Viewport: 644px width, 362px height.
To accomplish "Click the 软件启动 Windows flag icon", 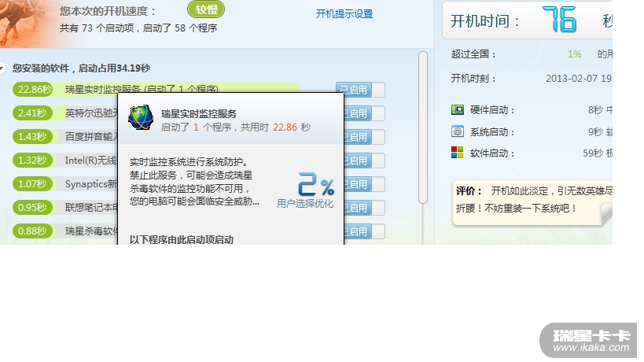I will [457, 153].
